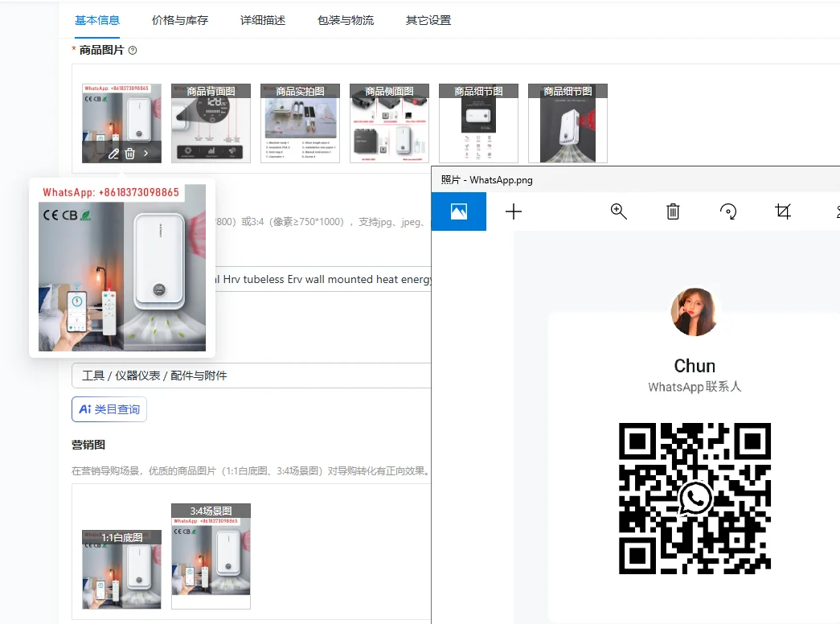Click the 照片 - WhatsApp.png title text
The image size is (840, 624).
point(487,180)
